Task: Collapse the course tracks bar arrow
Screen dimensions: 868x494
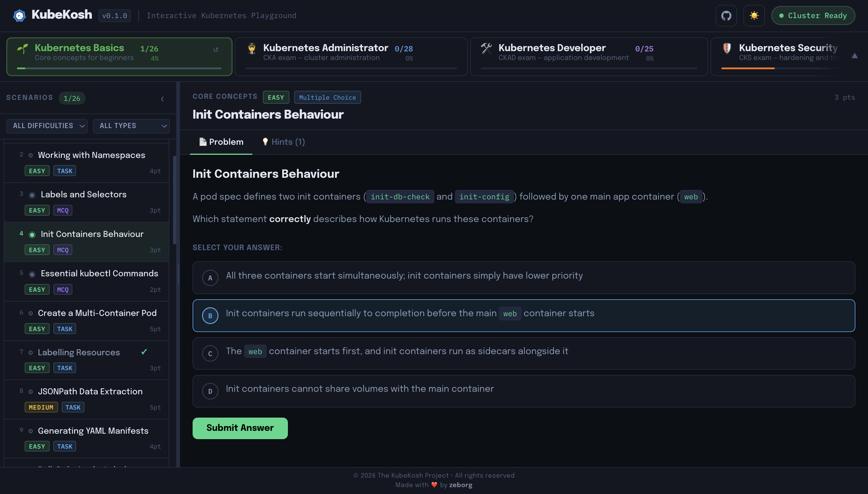Action: (x=855, y=56)
